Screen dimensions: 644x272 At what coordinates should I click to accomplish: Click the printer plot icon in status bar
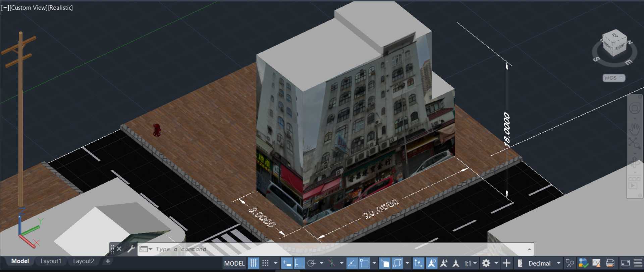pos(610,263)
